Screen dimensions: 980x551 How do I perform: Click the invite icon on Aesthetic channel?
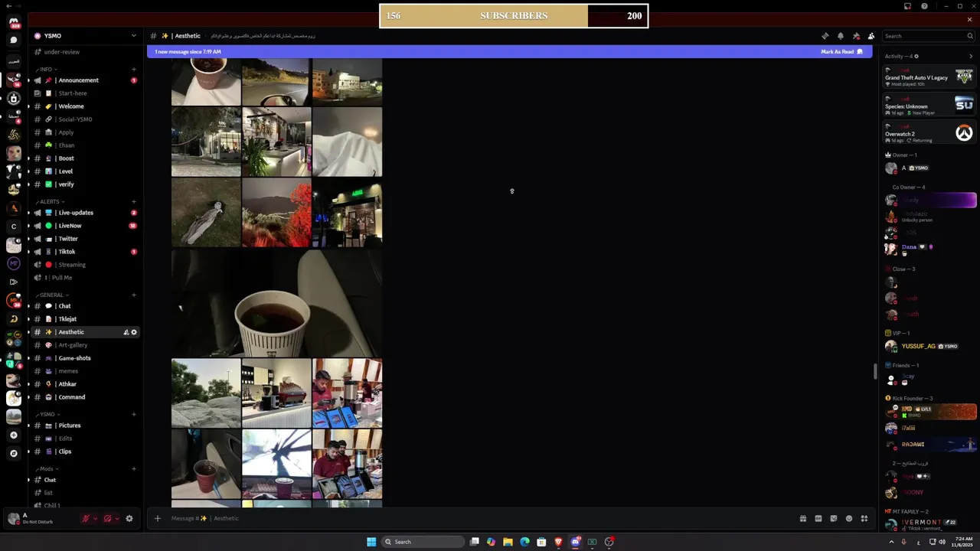126,332
